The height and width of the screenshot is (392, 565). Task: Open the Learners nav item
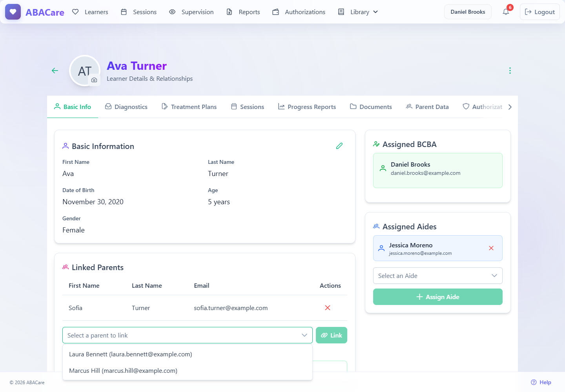click(x=90, y=12)
